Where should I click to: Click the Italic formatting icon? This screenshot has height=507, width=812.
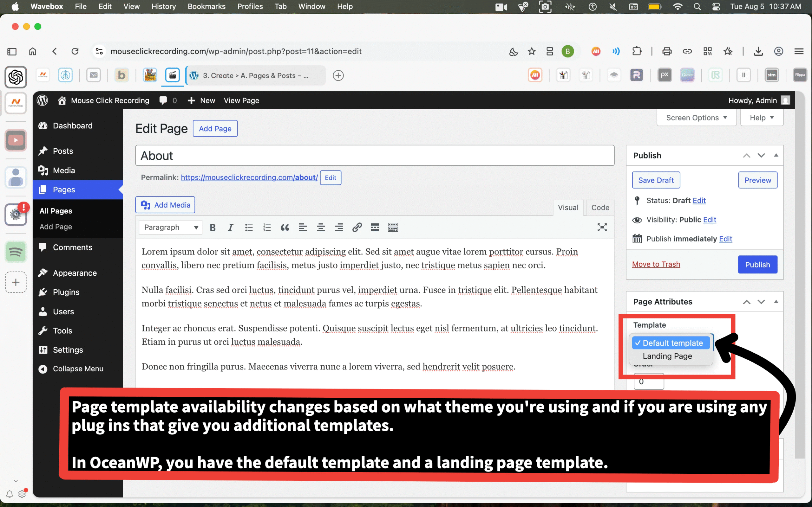[230, 228]
